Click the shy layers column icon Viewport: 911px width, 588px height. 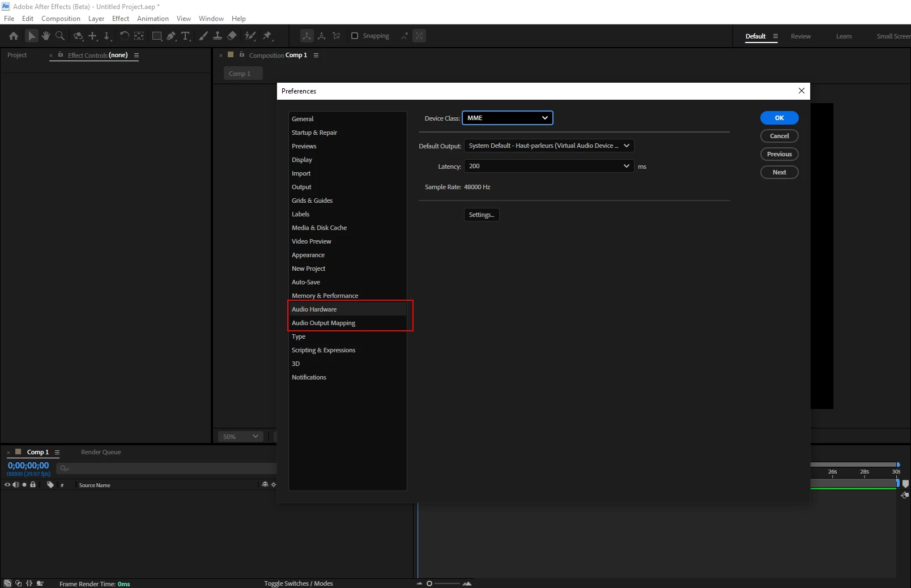(x=265, y=484)
